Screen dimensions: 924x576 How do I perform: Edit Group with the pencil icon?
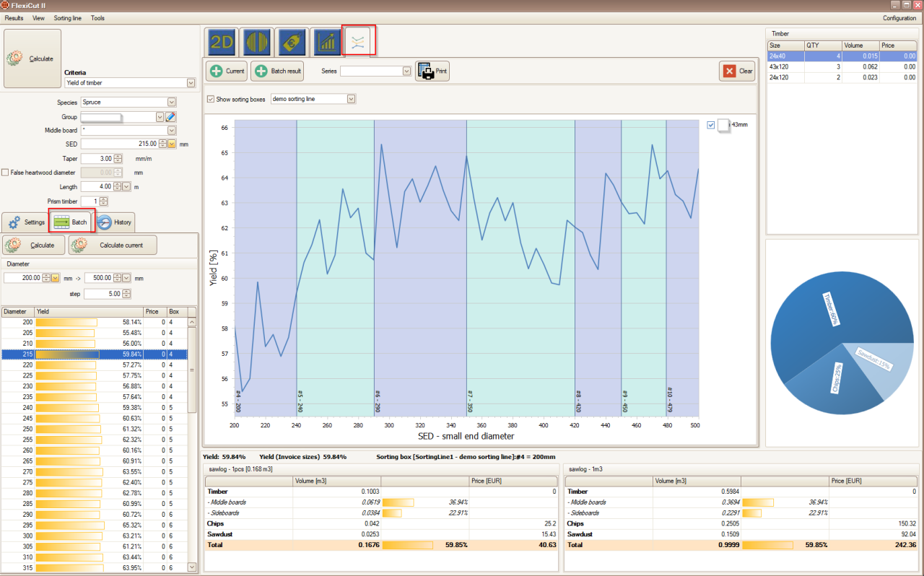[x=171, y=117]
